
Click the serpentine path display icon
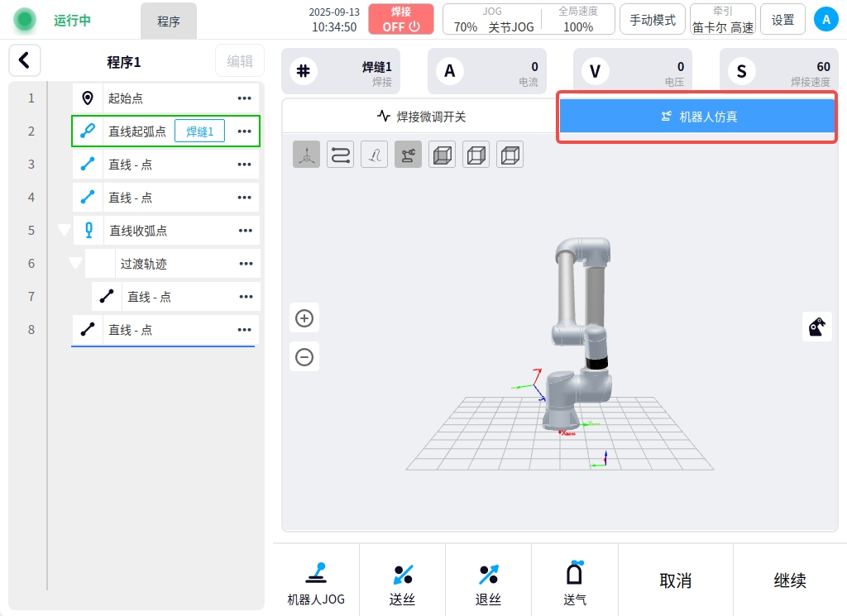tap(340, 155)
